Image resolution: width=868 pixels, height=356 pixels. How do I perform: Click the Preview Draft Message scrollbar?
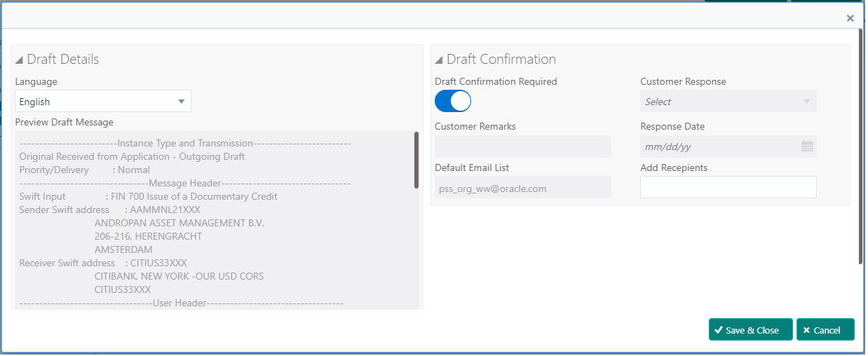[416, 160]
